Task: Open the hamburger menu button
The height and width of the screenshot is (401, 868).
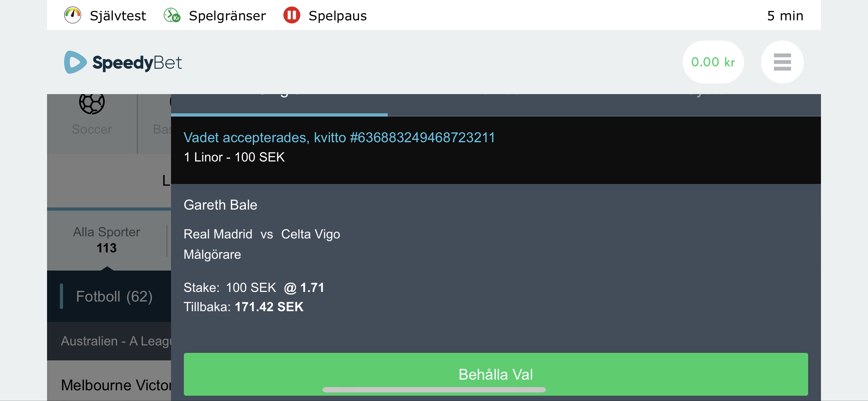Action: pos(782,62)
